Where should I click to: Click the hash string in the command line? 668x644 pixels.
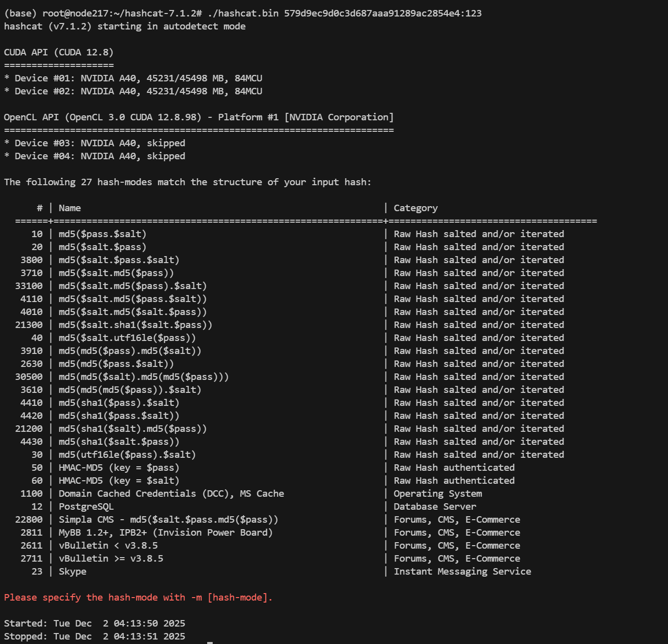coord(382,13)
